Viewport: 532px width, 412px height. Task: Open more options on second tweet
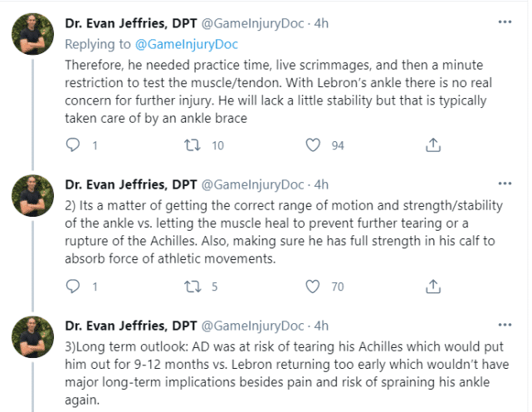pyautogui.click(x=504, y=183)
